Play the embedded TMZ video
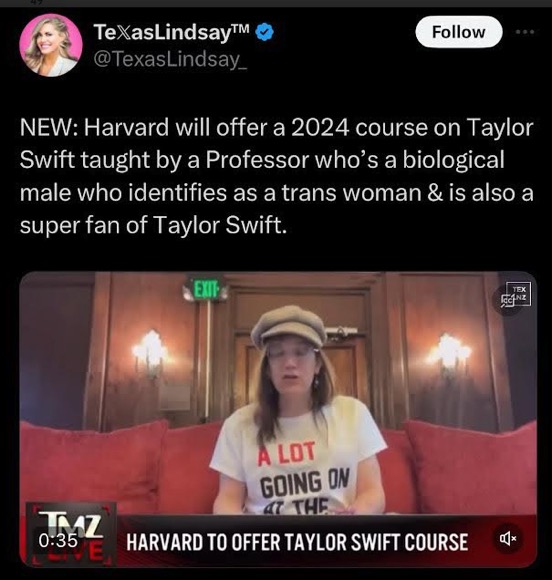 click(x=278, y=419)
